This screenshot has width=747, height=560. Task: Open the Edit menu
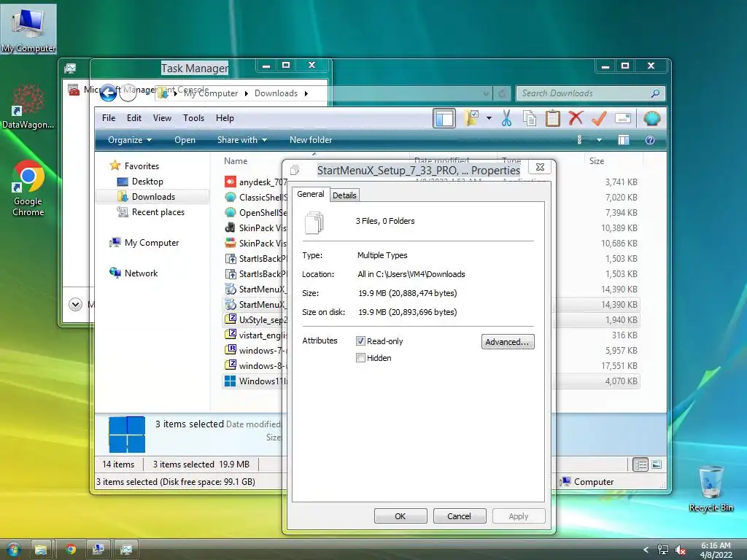134,118
